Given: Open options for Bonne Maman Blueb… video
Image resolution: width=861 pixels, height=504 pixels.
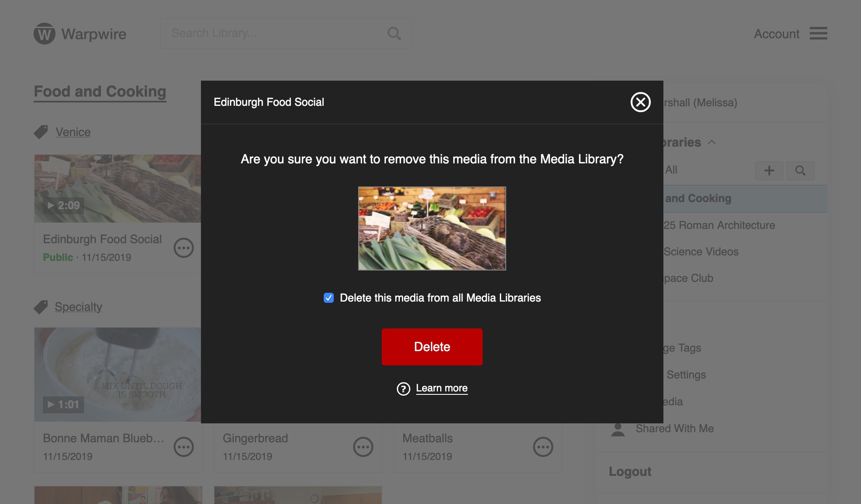Looking at the screenshot, I should 184,447.
